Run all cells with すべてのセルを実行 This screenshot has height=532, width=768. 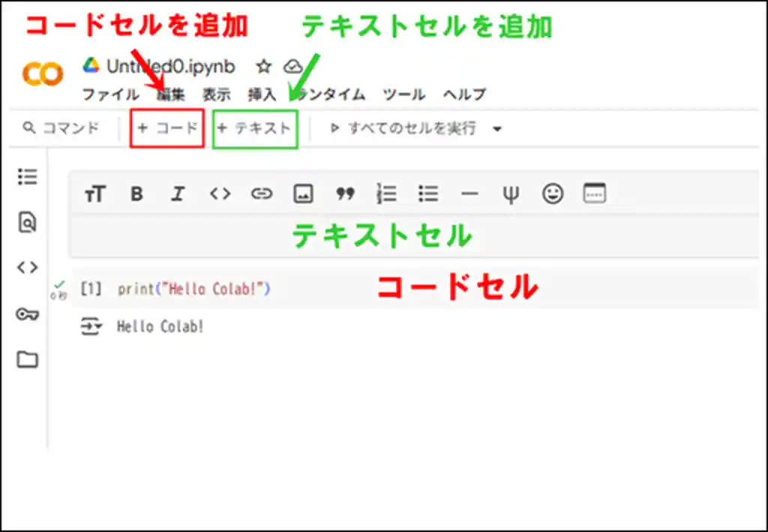[x=403, y=129]
